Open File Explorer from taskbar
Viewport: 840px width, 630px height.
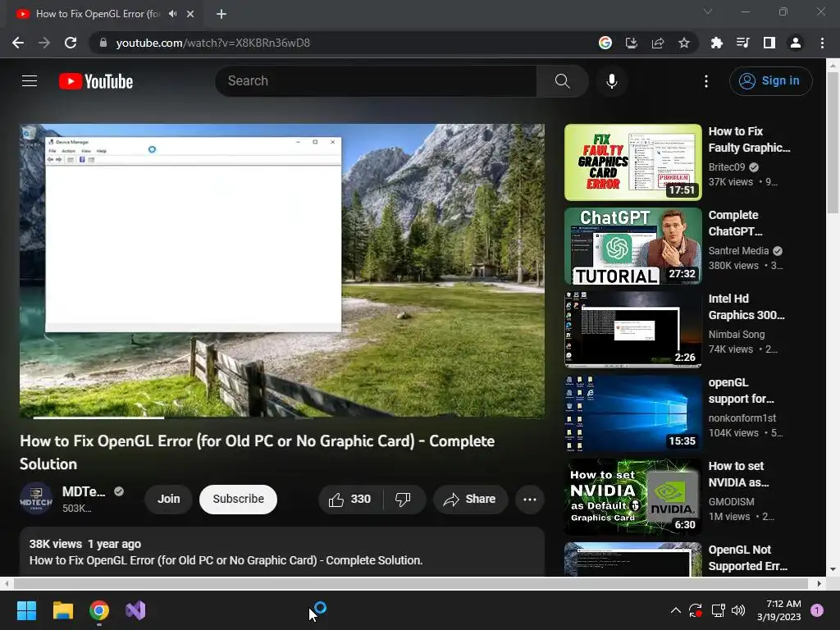[x=62, y=610]
